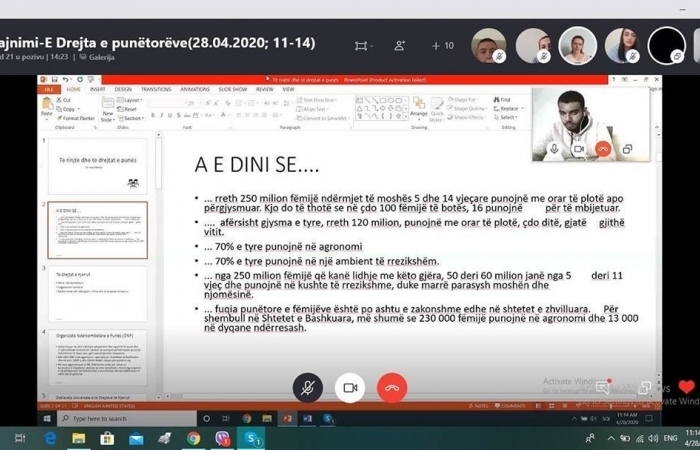The height and width of the screenshot is (450, 700).
Task: Select the first slide thumbnail in the panel
Action: click(97, 164)
